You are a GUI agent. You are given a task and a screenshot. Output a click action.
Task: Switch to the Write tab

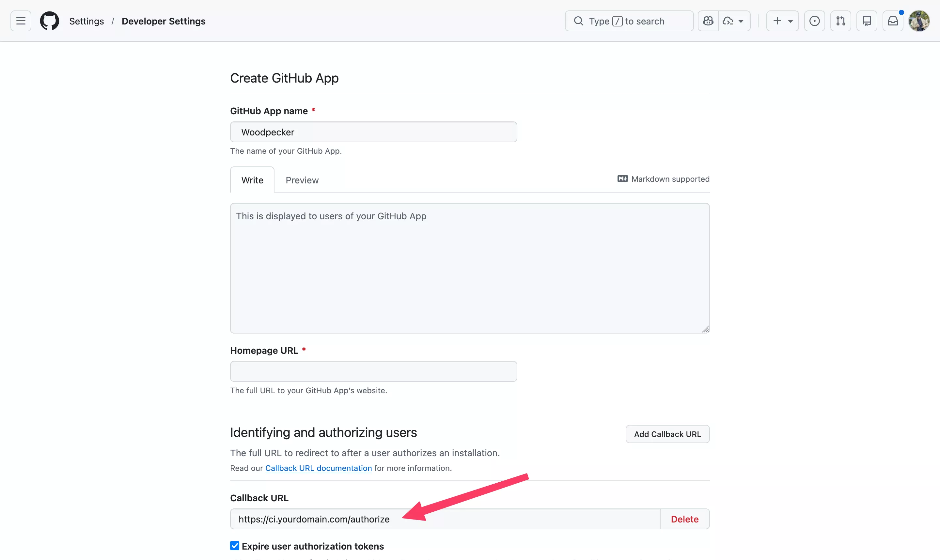[x=252, y=180]
